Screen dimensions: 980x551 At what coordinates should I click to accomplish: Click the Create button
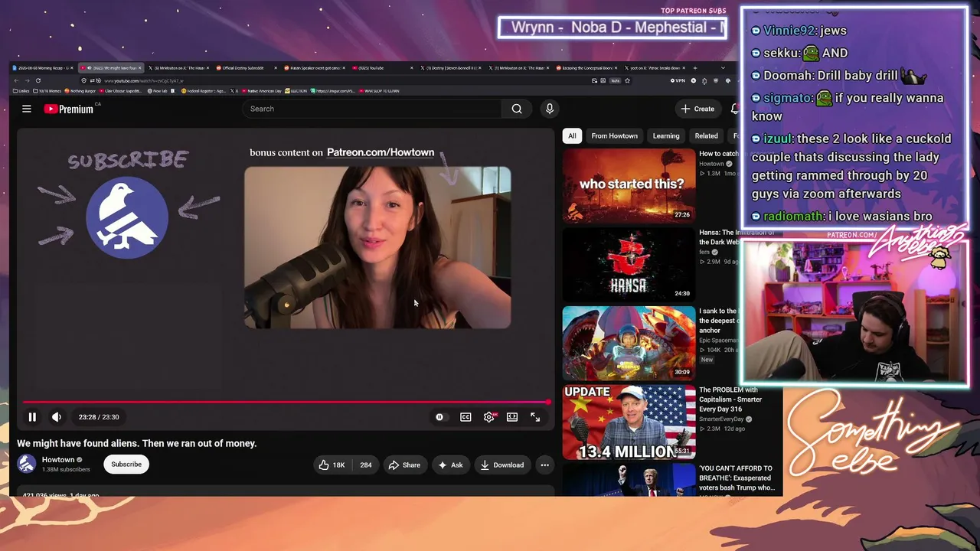pos(697,109)
